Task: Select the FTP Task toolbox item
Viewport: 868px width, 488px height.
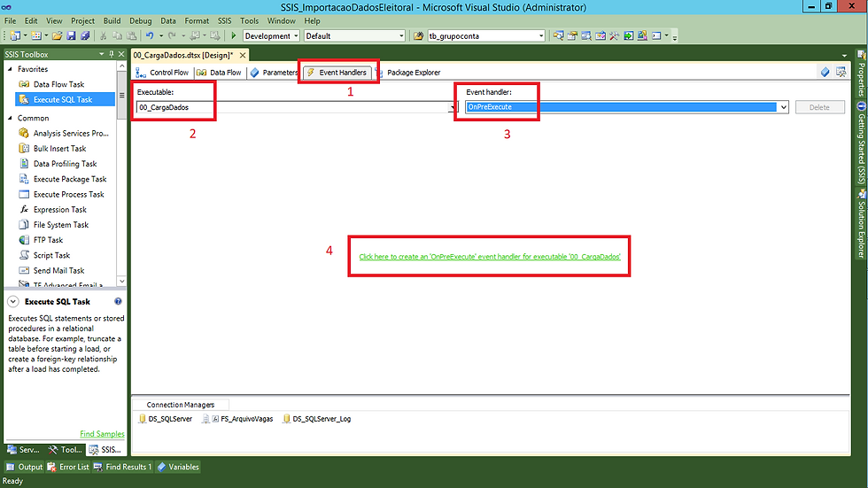Action: (48, 240)
